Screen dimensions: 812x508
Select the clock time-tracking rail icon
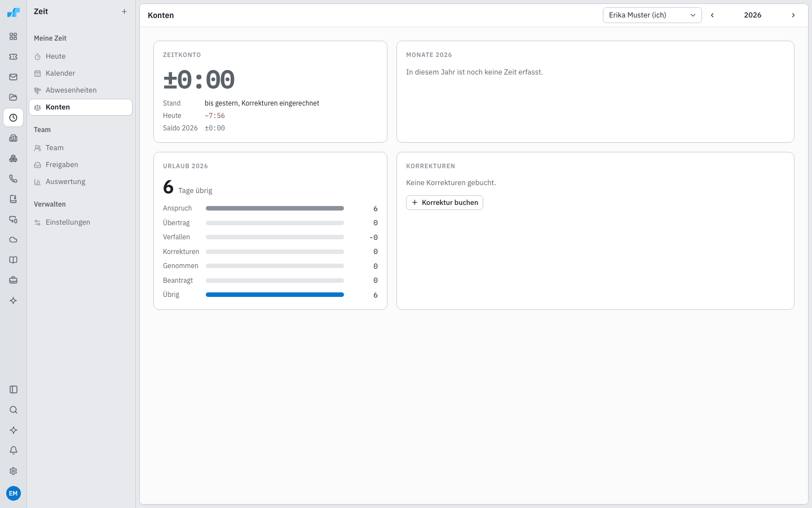point(14,118)
